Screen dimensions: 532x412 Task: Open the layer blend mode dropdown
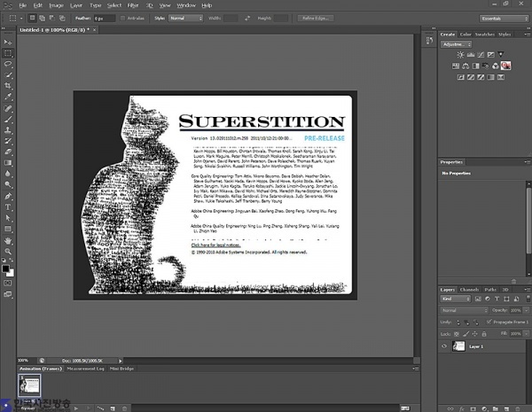point(464,310)
